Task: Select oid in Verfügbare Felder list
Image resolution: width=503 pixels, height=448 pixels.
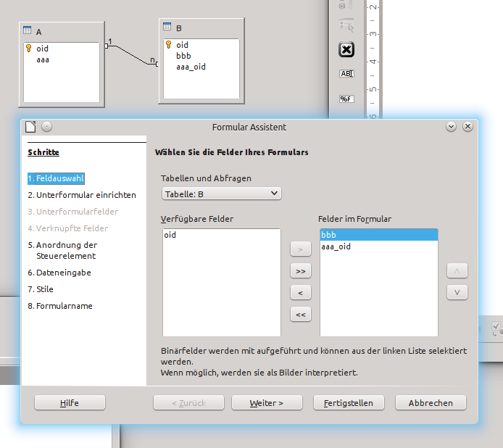Action: point(222,235)
